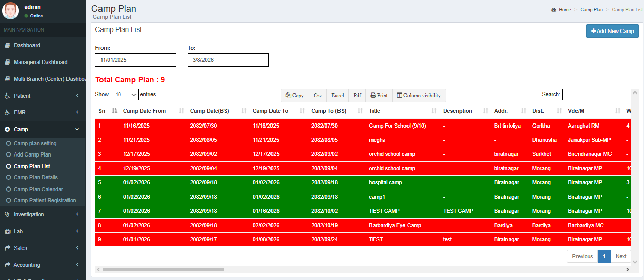Click the Add New Camp button
This screenshot has width=644, height=280.
[612, 31]
